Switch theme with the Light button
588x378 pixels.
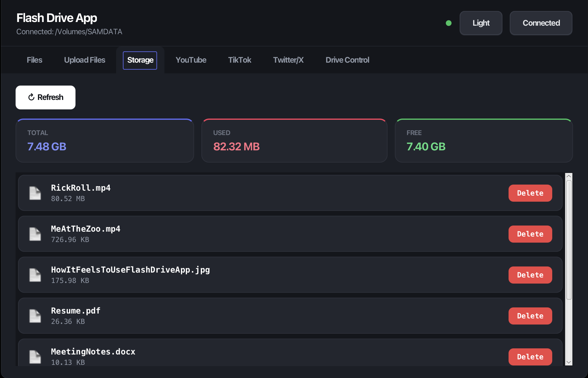click(481, 23)
